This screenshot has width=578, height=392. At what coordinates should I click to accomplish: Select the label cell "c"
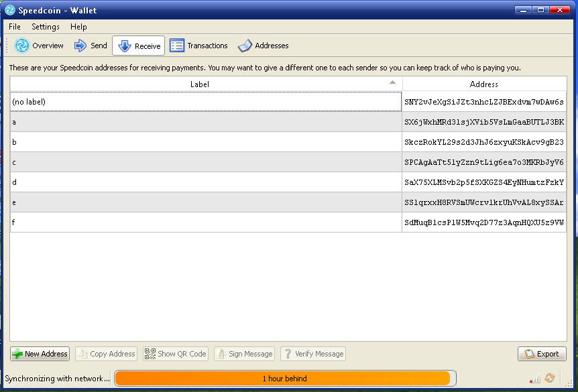pyautogui.click(x=206, y=162)
